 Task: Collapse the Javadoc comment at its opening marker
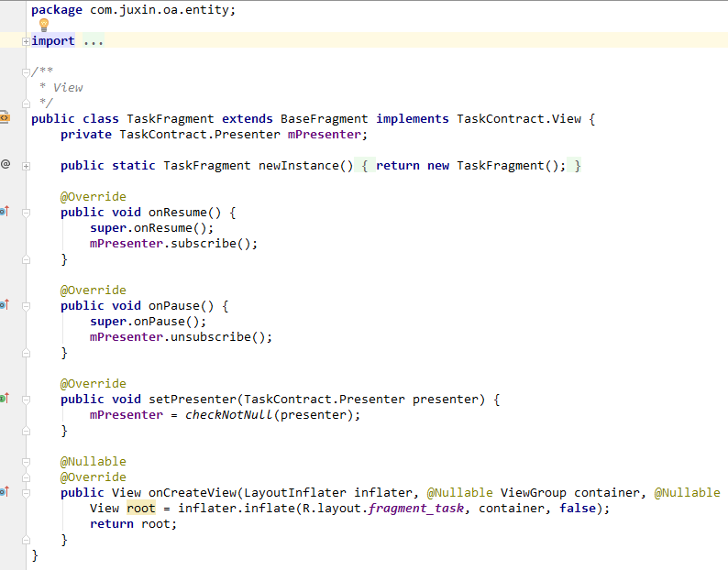[26, 72]
